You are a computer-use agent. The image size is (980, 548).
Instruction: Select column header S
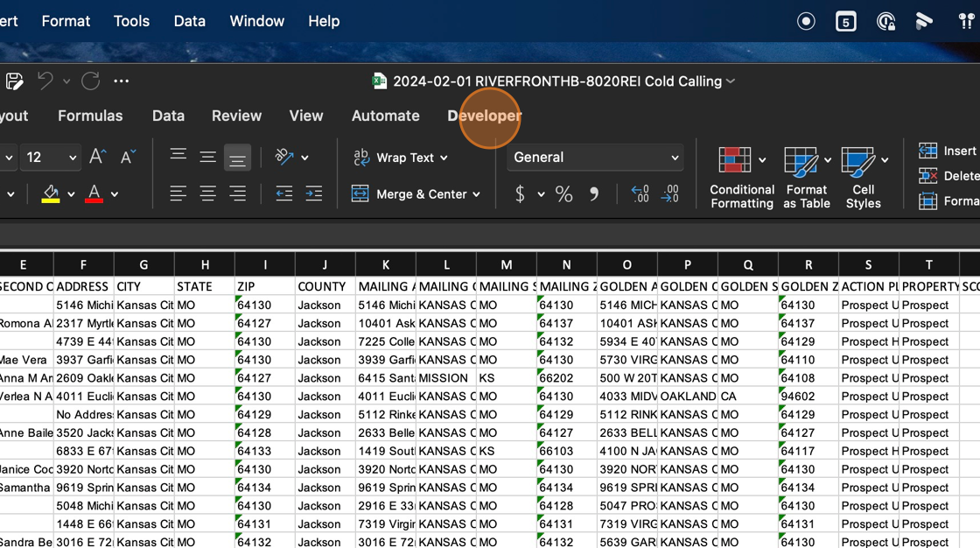[868, 264]
